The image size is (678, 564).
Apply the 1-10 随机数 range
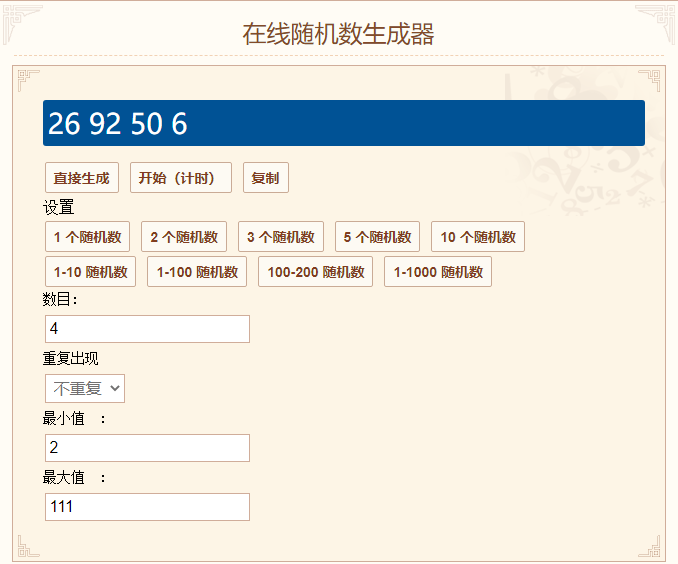coord(90,272)
